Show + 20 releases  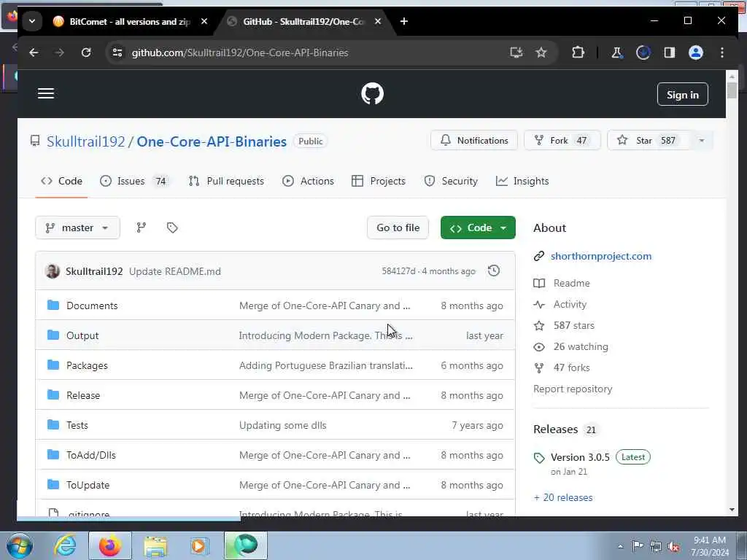[x=563, y=497]
